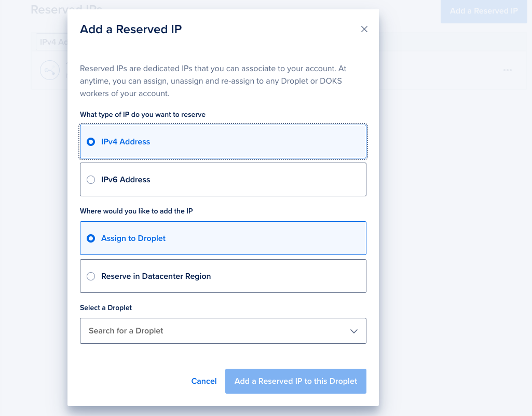Open the ellipsis actions menu behind the modal

(x=507, y=71)
